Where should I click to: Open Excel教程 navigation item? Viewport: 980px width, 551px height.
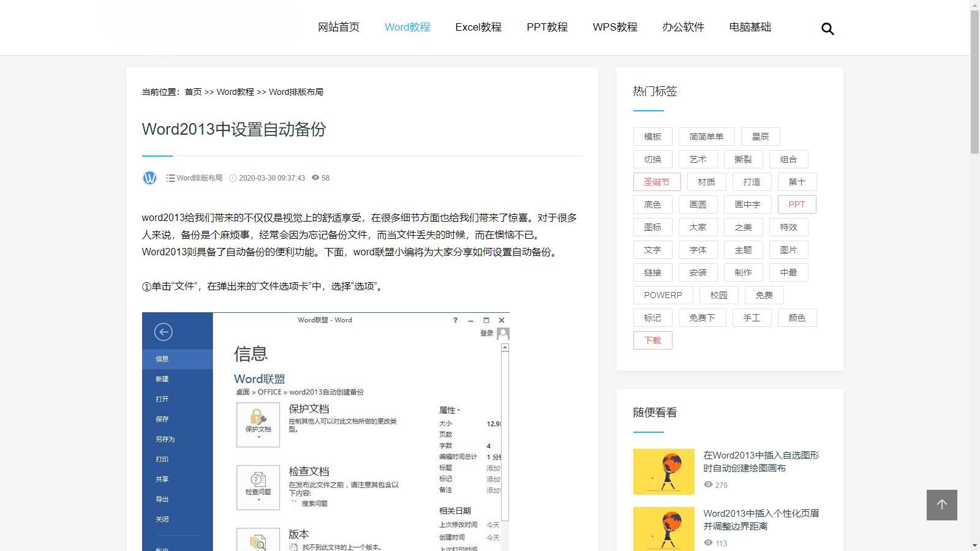coord(478,27)
